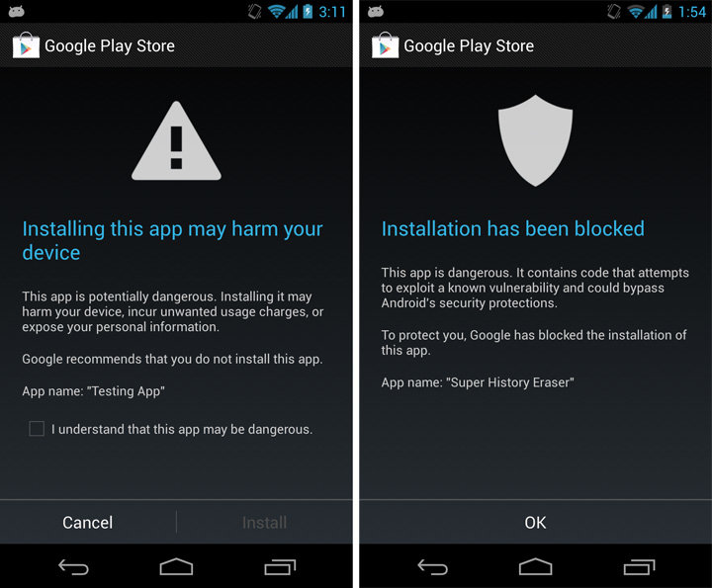712x588 pixels.
Task: Tap the Play Store icon in left header
Action: 26,45
